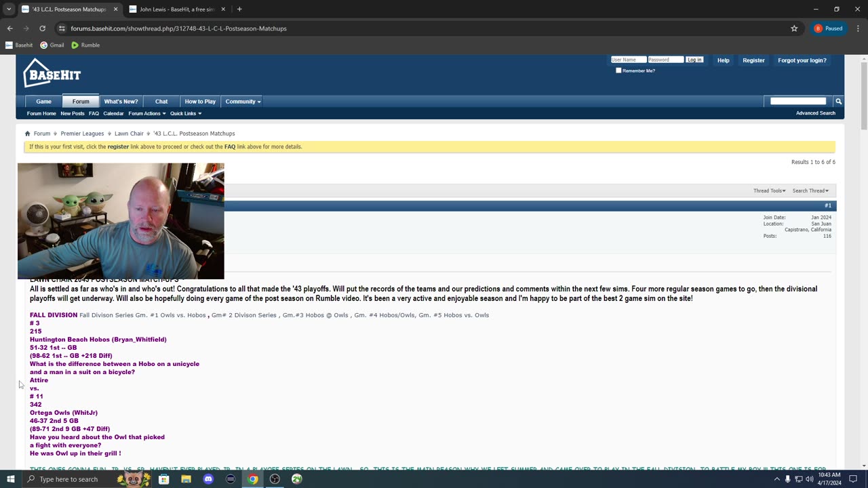Click the Chrome taskbar icon
The width and height of the screenshot is (868, 488).
click(x=252, y=479)
